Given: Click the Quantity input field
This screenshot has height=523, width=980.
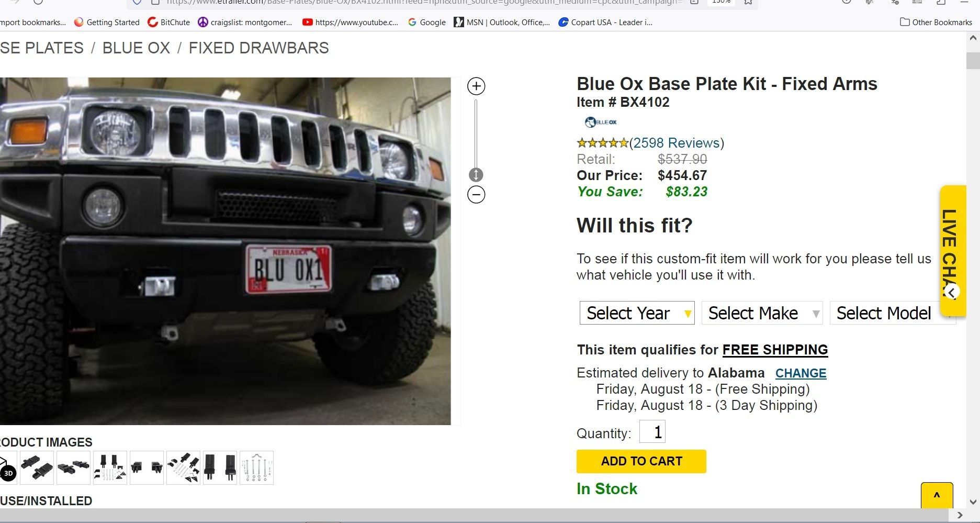Looking at the screenshot, I should (652, 432).
